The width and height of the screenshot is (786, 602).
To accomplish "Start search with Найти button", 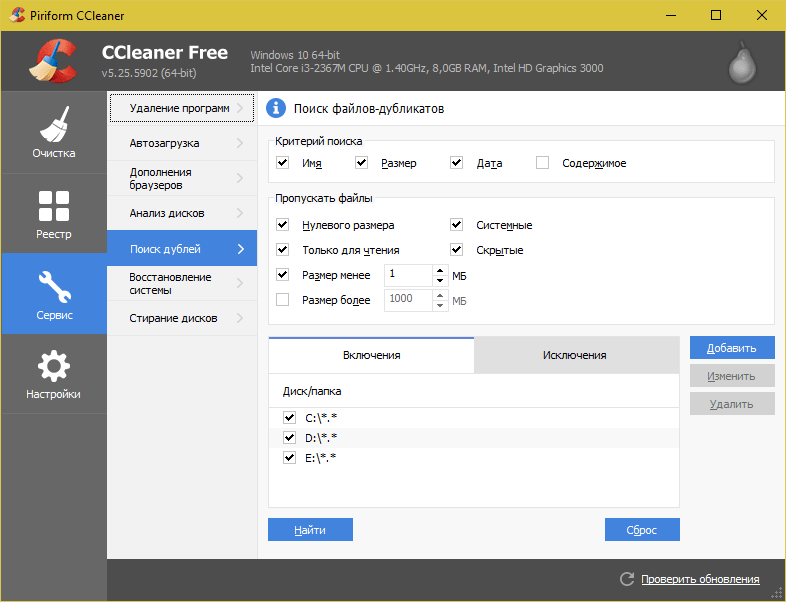I will (x=310, y=530).
